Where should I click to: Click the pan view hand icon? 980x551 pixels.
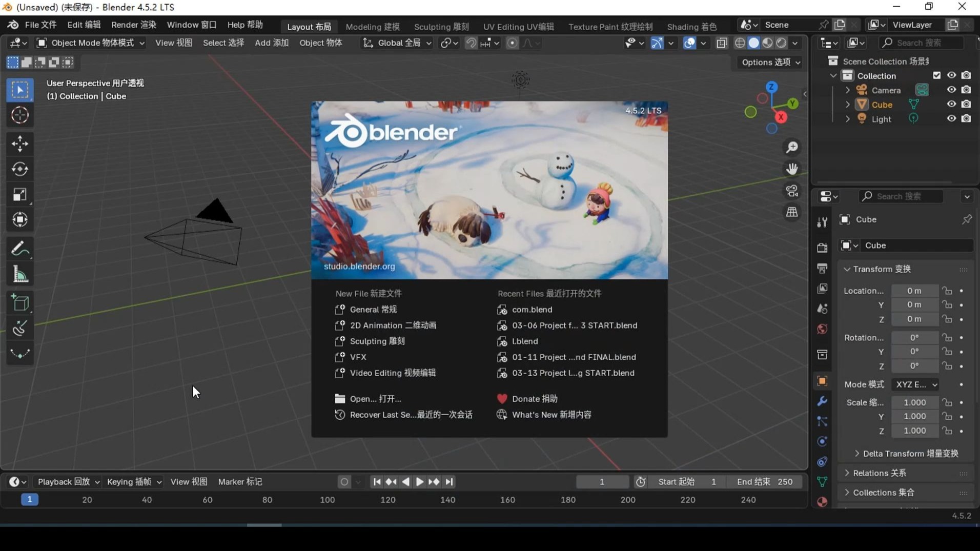pyautogui.click(x=792, y=169)
